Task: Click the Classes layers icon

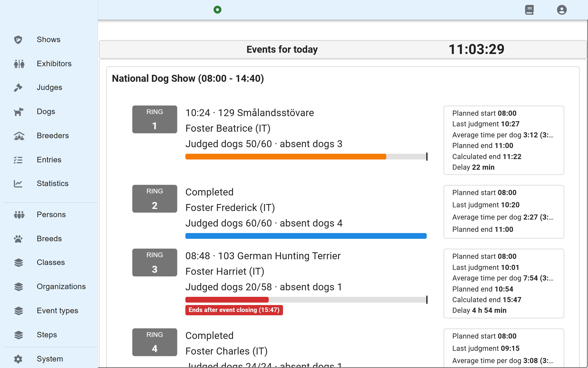Action: pyautogui.click(x=18, y=263)
